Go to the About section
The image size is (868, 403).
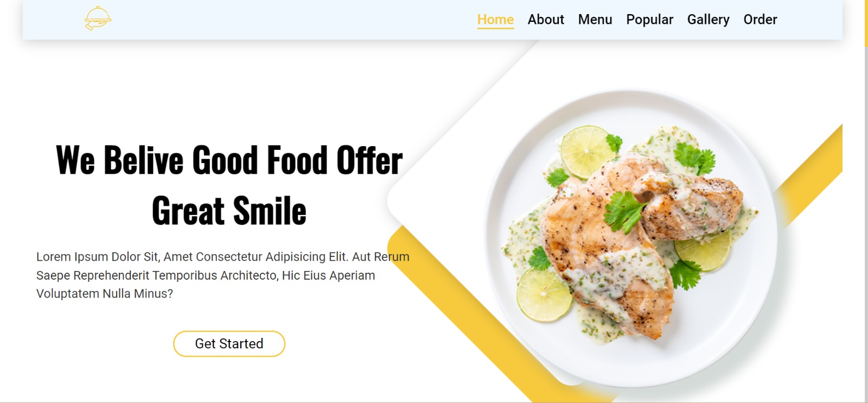click(546, 20)
